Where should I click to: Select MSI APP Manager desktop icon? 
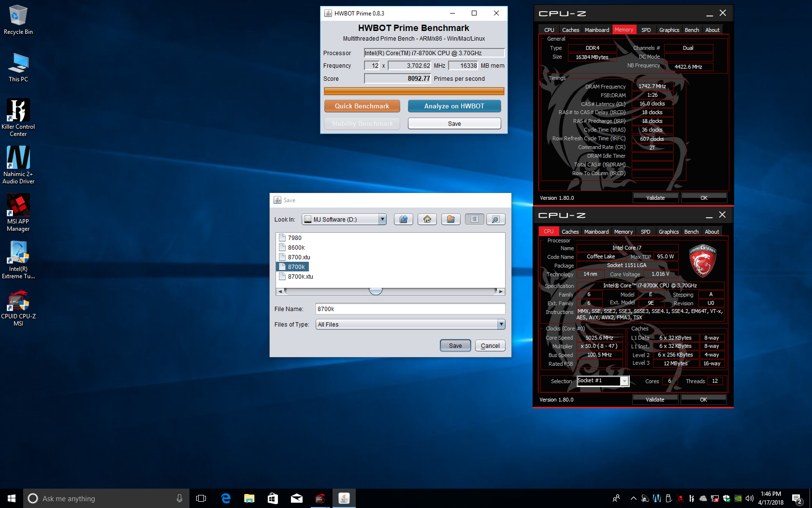coord(18,212)
